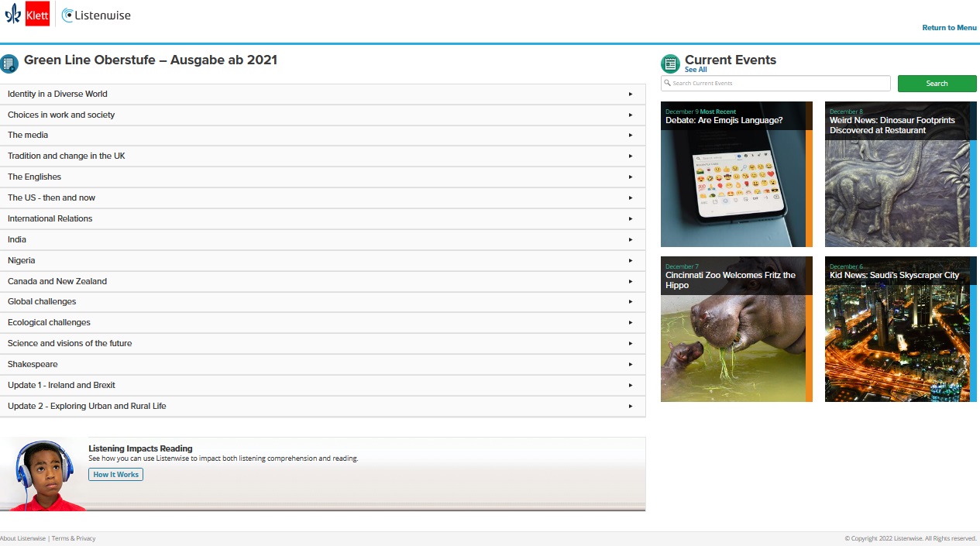Viewport: 980px width, 546px height.
Task: Open Kid News: Saudi's Skyscraper City story
Action: [896, 329]
